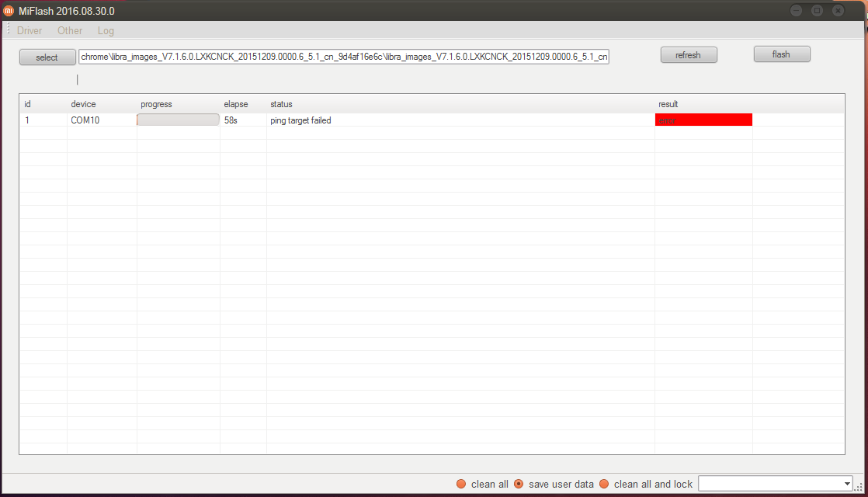This screenshot has width=868, height=497.
Task: Choose the 'save user data' radio option
Action: point(519,484)
